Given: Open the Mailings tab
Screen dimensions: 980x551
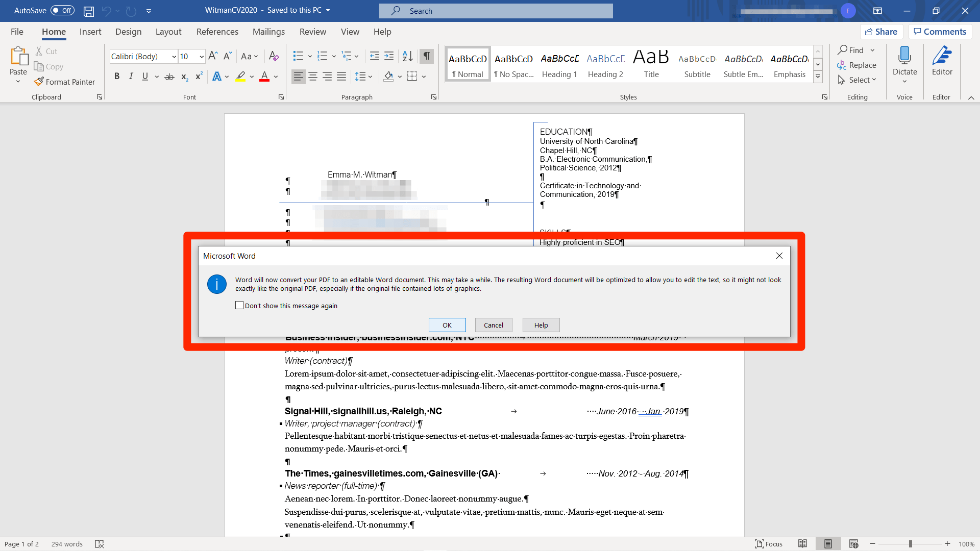Looking at the screenshot, I should 268,31.
